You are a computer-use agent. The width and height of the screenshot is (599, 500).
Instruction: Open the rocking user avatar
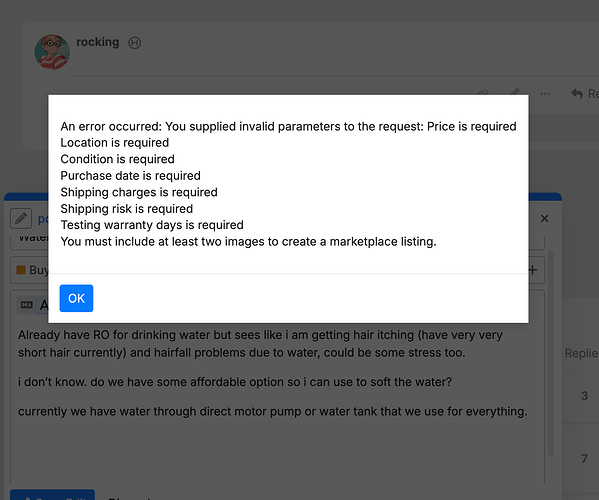[x=52, y=52]
